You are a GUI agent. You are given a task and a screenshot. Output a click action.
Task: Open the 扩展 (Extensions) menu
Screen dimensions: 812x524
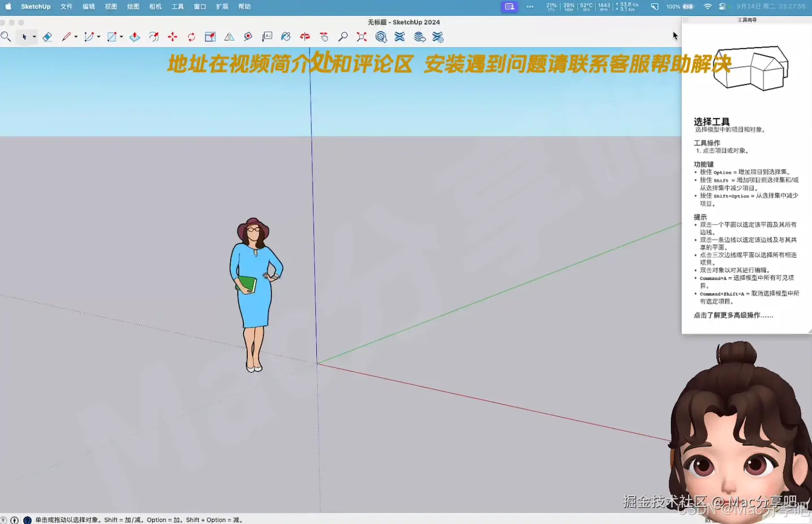(222, 7)
